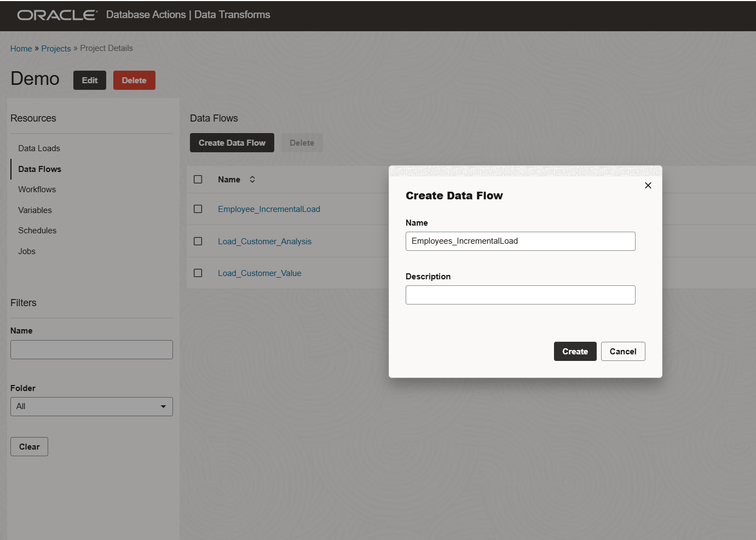Click the Home breadcrumb link
Viewport: 756px width, 540px height.
pyautogui.click(x=21, y=49)
